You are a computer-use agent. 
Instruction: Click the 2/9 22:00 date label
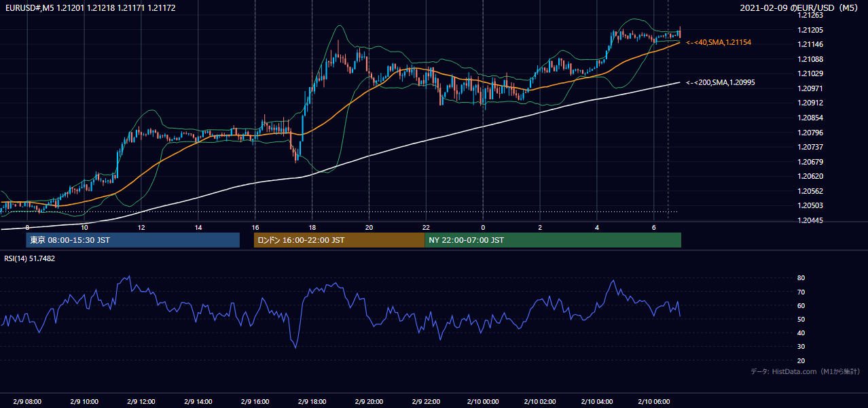pyautogui.click(x=426, y=402)
